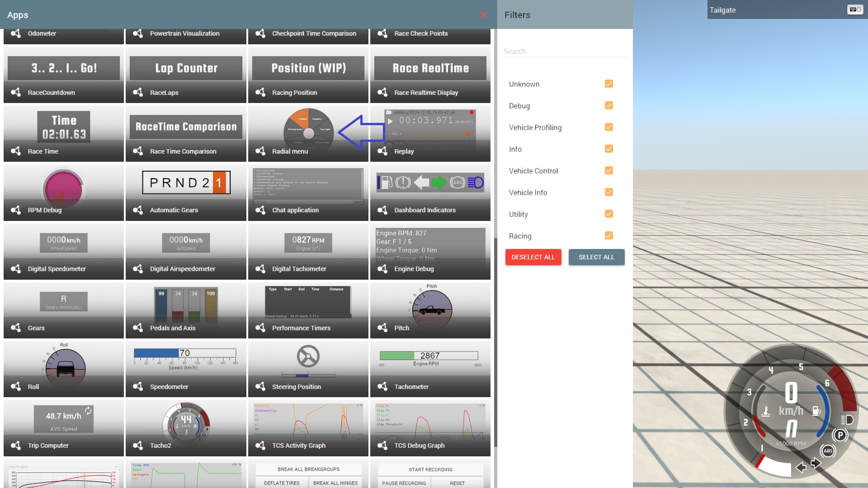Select the Speedometer bar app thumbnail
Image resolution: width=868 pixels, height=488 pixels.
pos(186,369)
